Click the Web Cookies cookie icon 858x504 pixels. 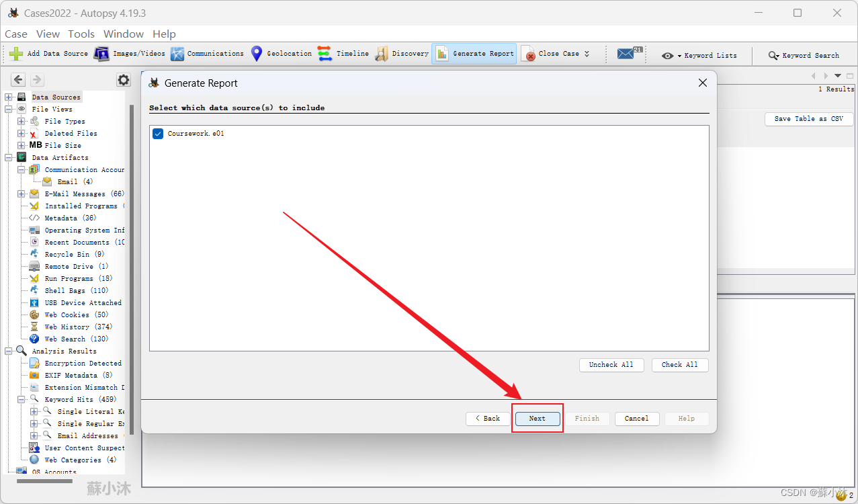[34, 315]
